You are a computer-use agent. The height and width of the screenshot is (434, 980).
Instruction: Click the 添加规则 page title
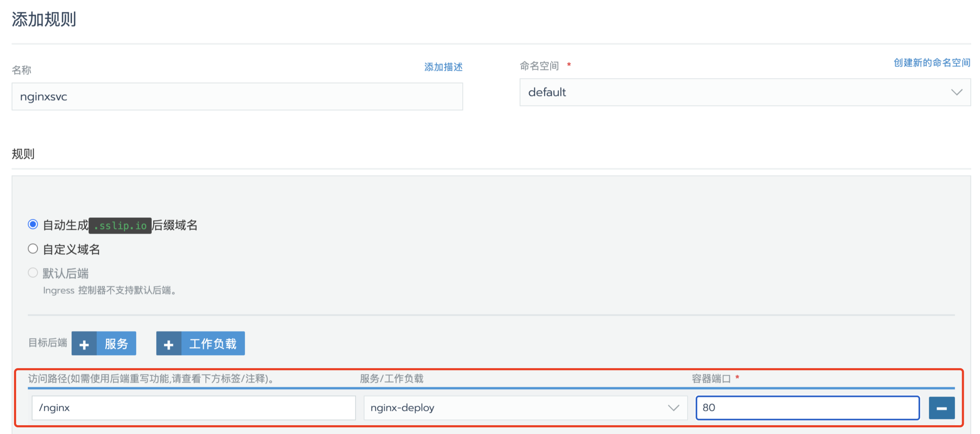pos(44,19)
